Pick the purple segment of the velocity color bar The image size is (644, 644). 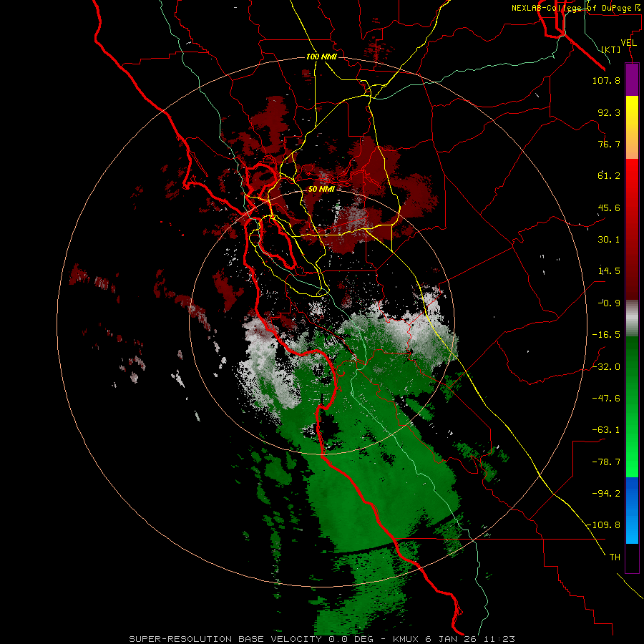(x=632, y=79)
